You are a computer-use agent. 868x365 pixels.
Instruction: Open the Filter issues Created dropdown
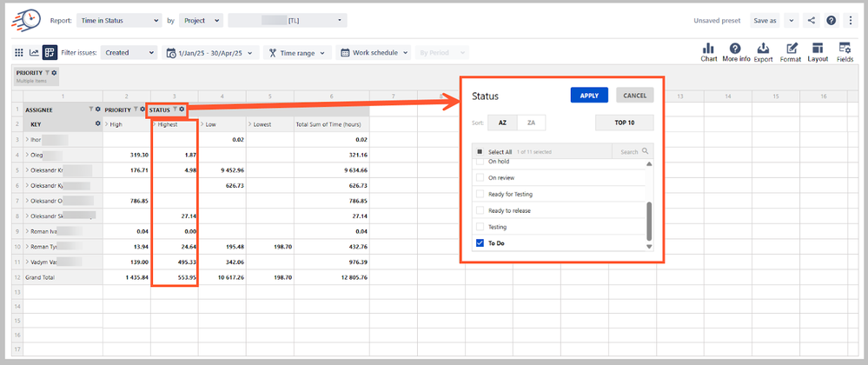pos(129,53)
